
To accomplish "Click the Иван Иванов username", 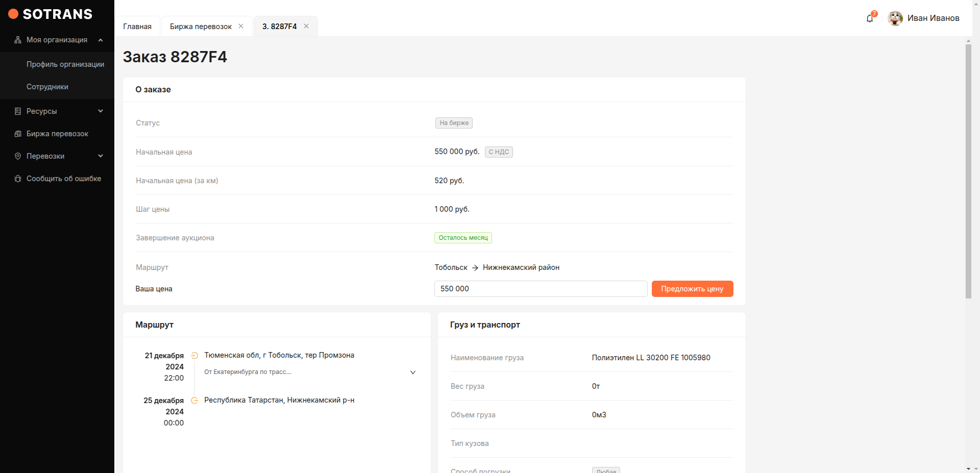I will pyautogui.click(x=933, y=18).
